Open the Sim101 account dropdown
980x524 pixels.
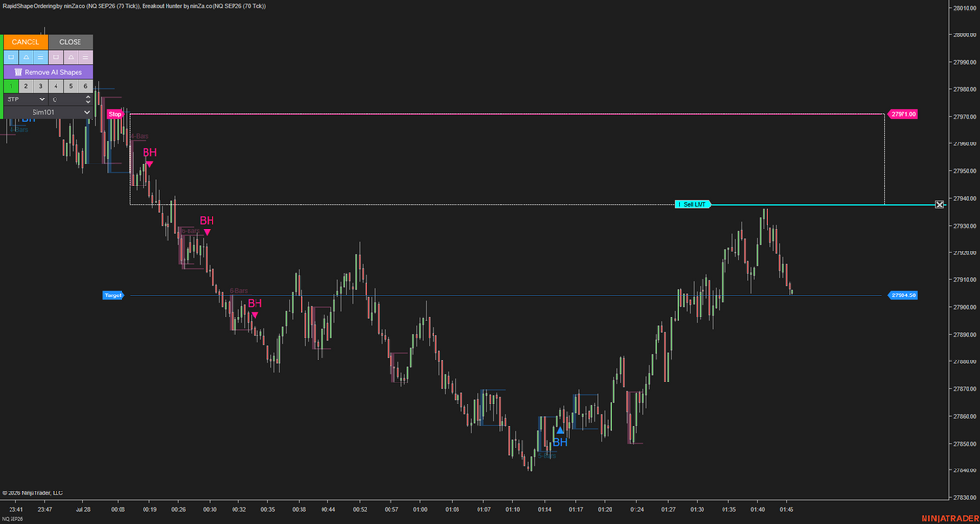(48, 113)
